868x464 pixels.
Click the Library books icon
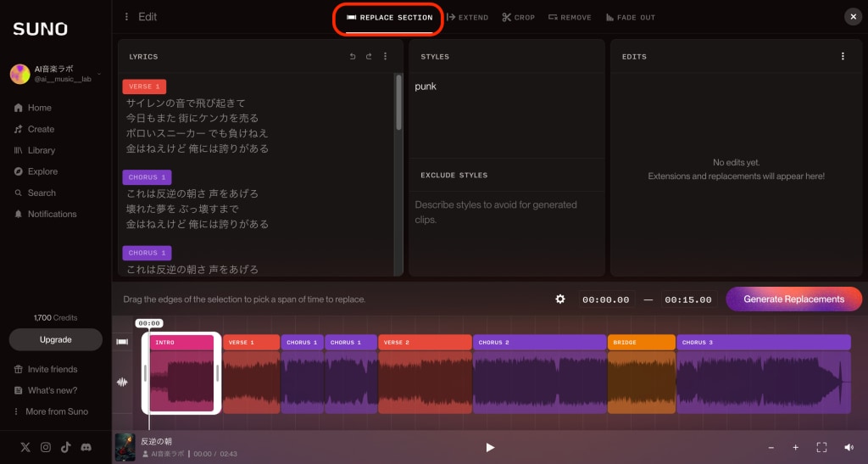click(19, 150)
